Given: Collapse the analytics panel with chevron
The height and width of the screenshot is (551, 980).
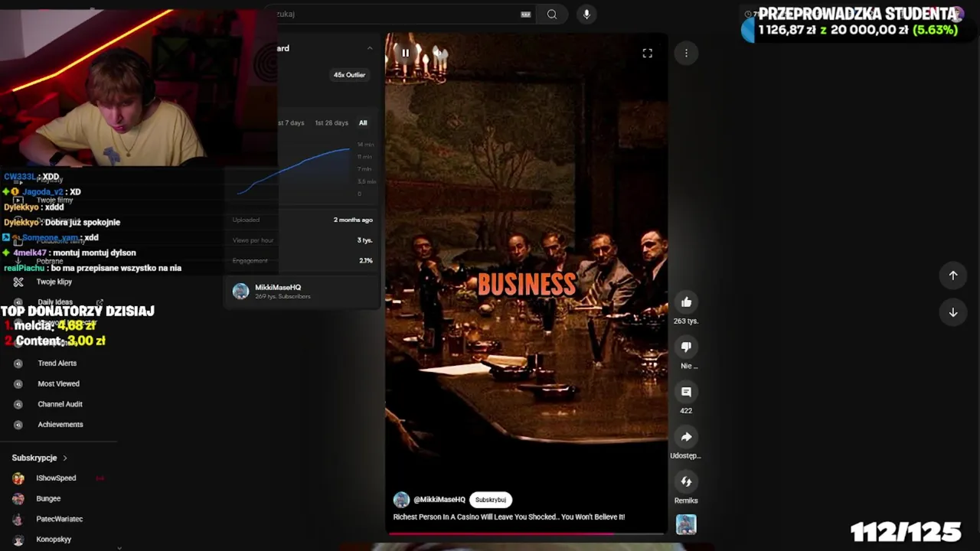Looking at the screenshot, I should (x=370, y=47).
